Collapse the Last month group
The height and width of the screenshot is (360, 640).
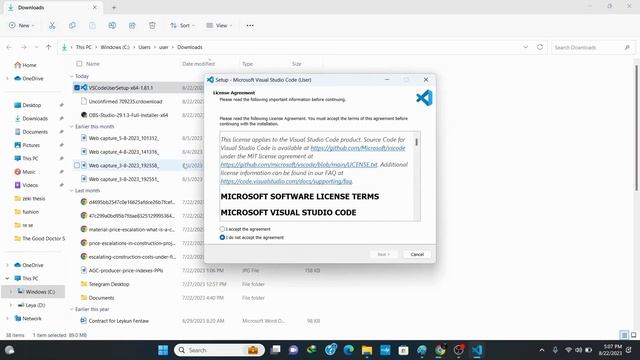click(71, 191)
